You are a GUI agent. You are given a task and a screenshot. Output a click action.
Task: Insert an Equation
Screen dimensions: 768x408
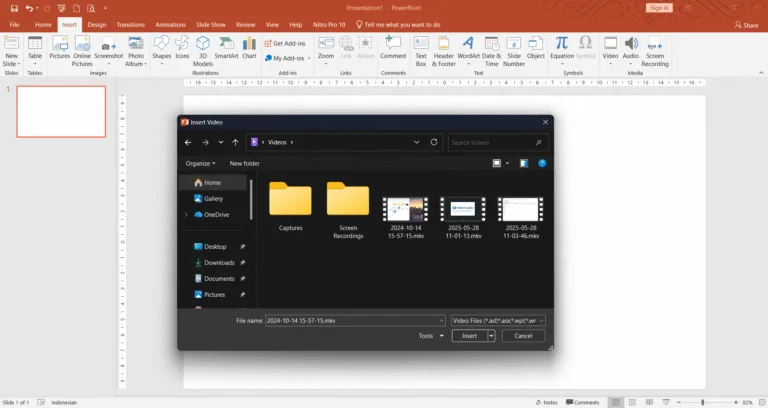pyautogui.click(x=562, y=51)
